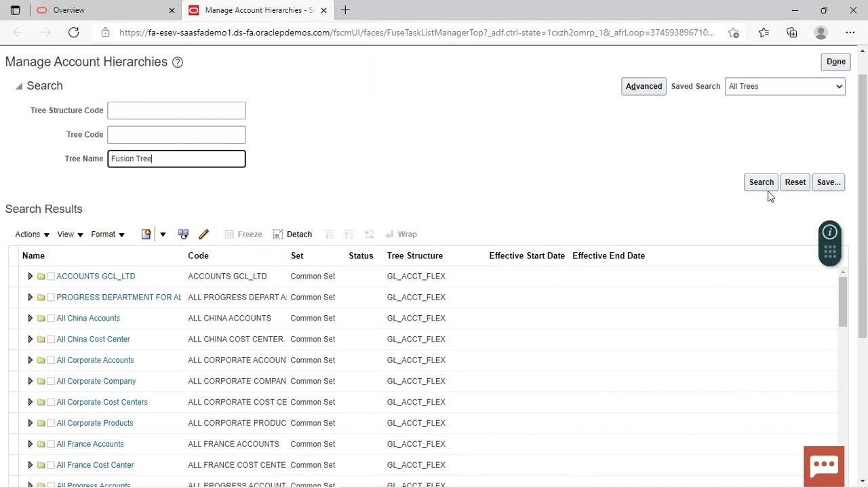Collapse the Search section triangle
This screenshot has width=868, height=488.
[19, 86]
